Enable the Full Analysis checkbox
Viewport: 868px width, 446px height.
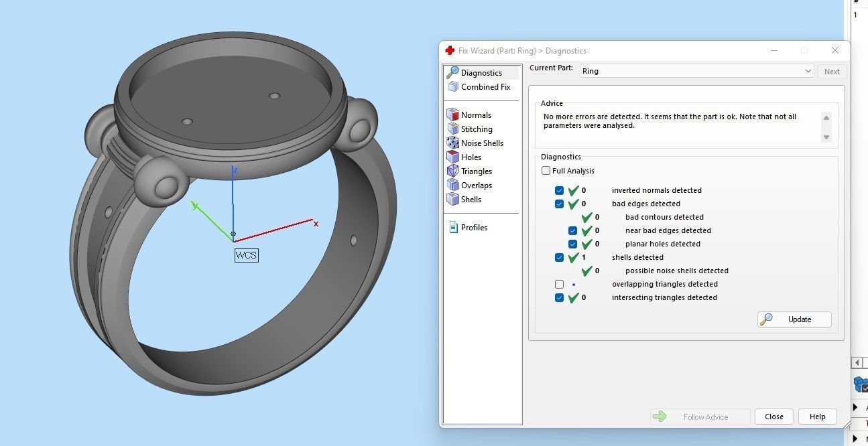point(546,171)
